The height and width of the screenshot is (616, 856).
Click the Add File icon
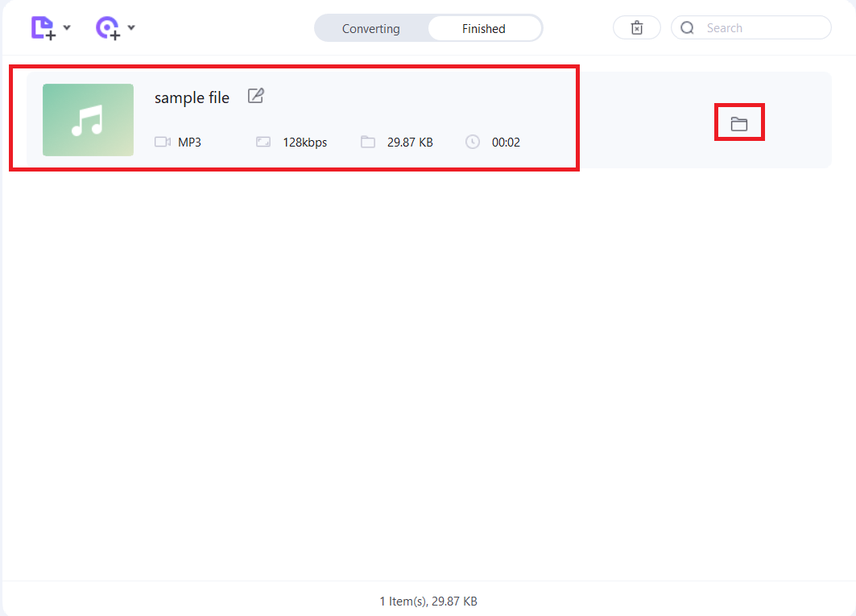pyautogui.click(x=42, y=27)
